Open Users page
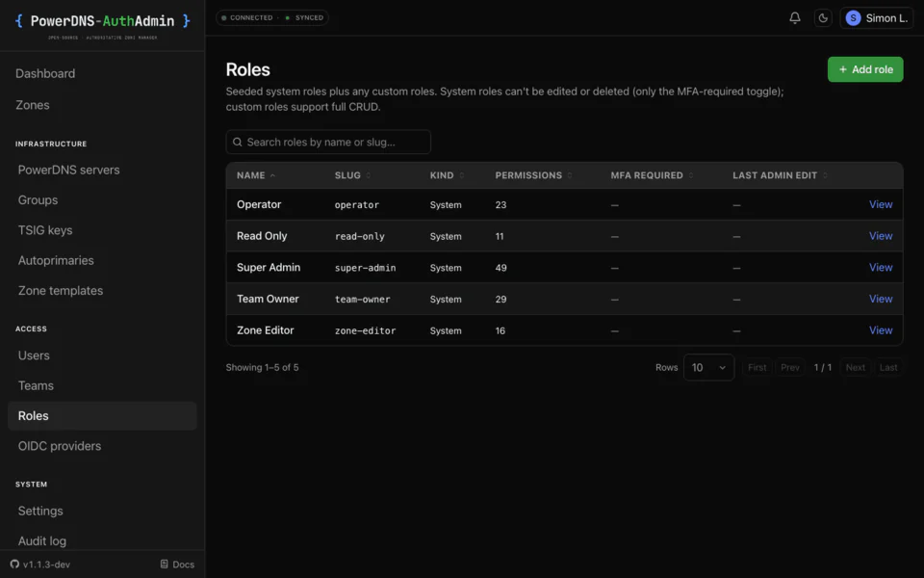924x578 pixels. click(x=34, y=355)
